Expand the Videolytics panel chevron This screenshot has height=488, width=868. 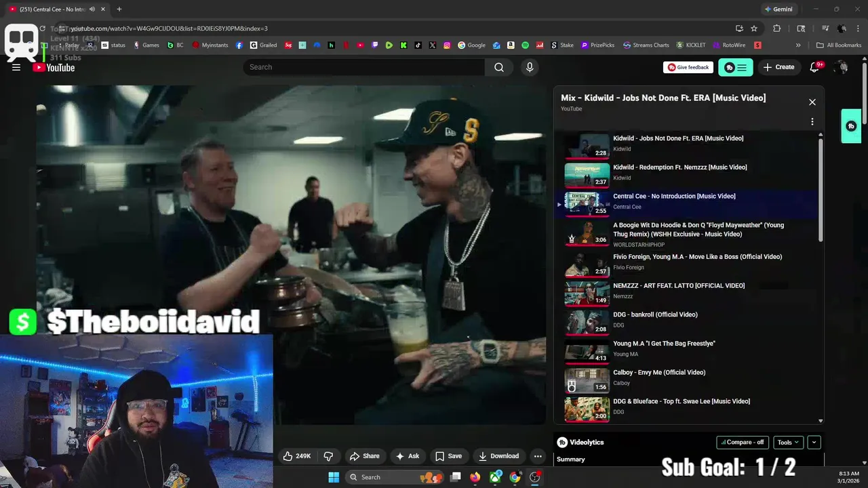[x=814, y=443]
